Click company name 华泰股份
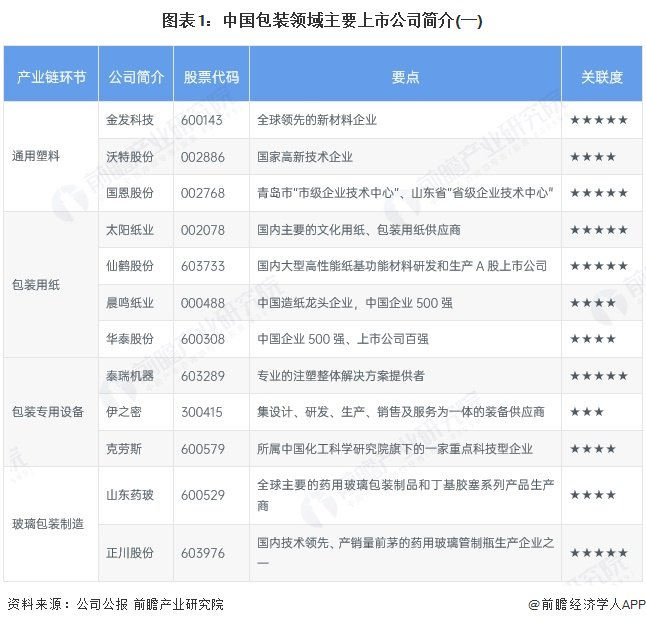 click(130, 339)
